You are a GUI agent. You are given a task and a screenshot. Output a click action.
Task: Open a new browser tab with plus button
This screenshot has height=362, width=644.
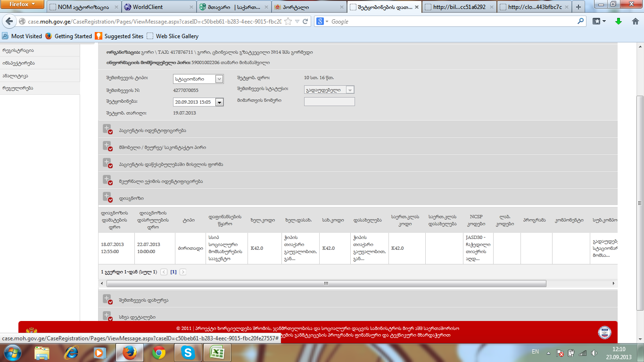tap(578, 7)
